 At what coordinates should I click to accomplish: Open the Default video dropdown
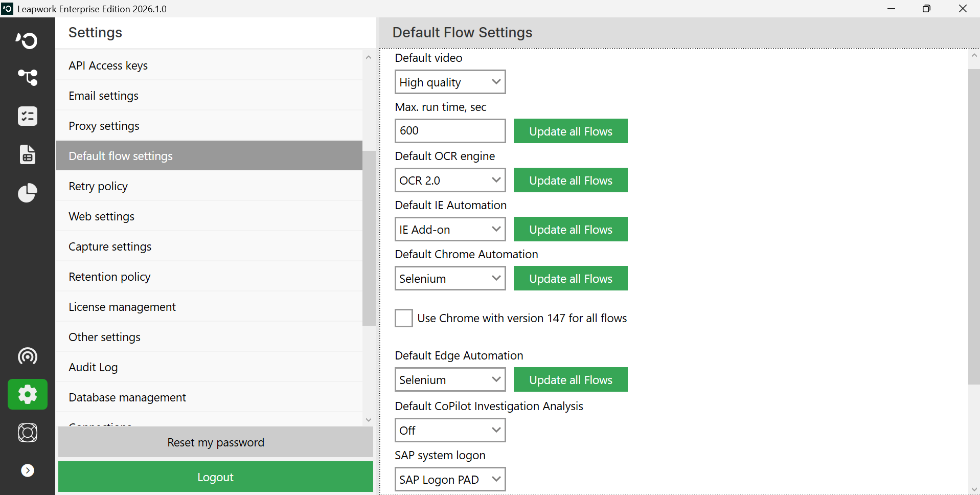pyautogui.click(x=450, y=82)
